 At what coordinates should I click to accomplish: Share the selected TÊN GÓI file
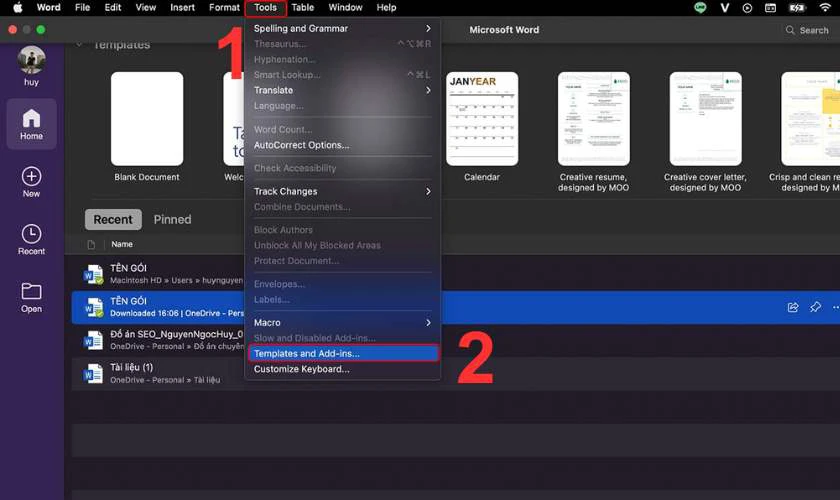point(793,307)
